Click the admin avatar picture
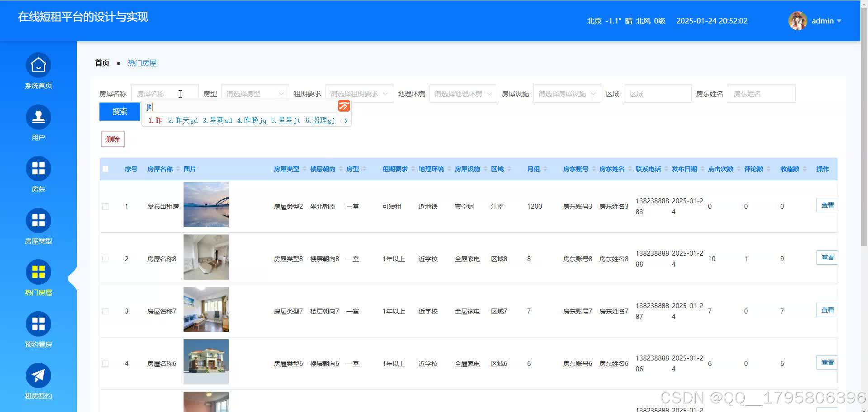This screenshot has width=868, height=412. point(797,20)
